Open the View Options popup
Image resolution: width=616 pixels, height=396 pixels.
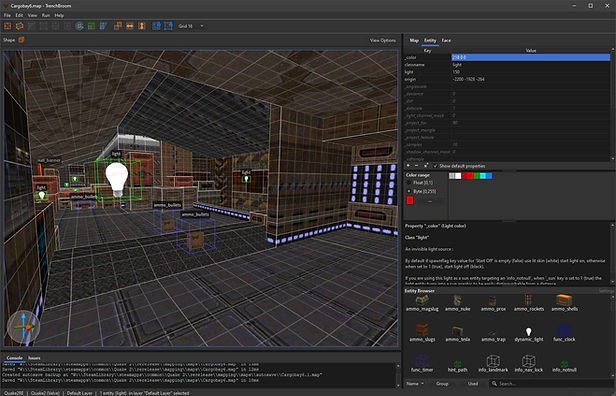pos(383,40)
